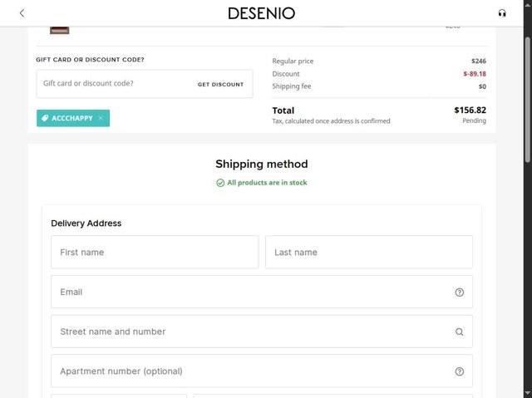Screen dimensions: 532x398
Task: Click the Shipping method heading
Action: [262, 164]
